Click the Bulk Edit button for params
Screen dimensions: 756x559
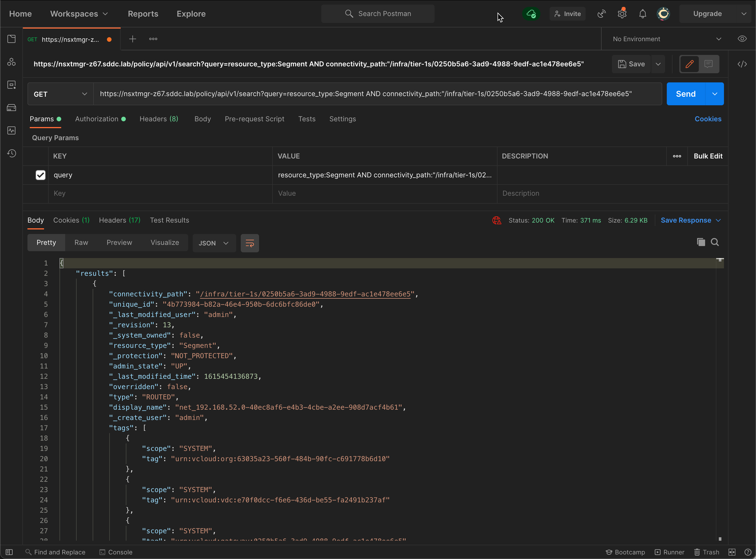709,156
